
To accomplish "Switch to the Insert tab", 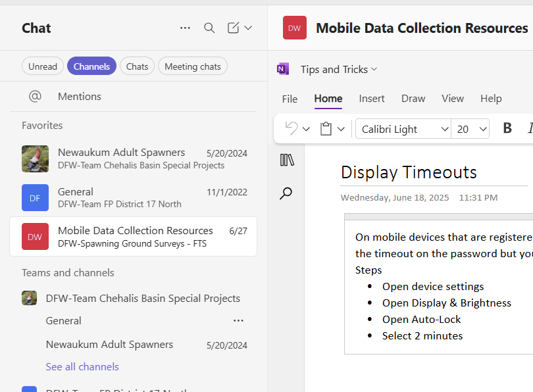I will 372,98.
